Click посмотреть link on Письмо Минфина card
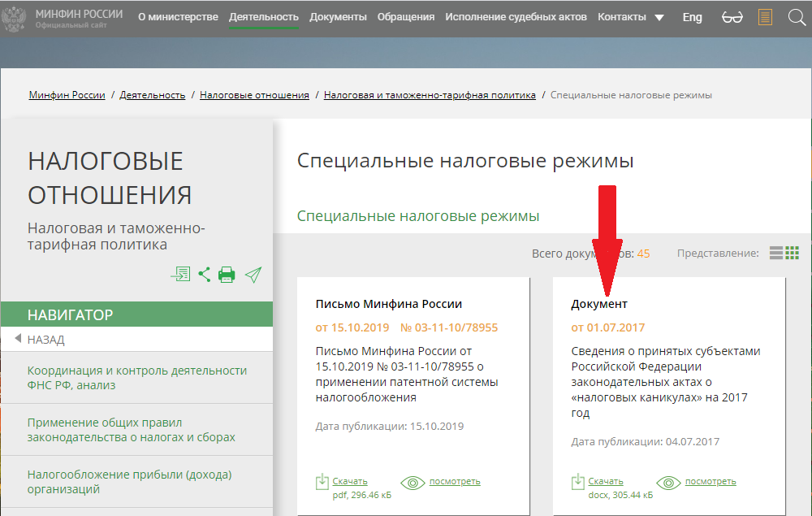812x516 pixels. 456,481
